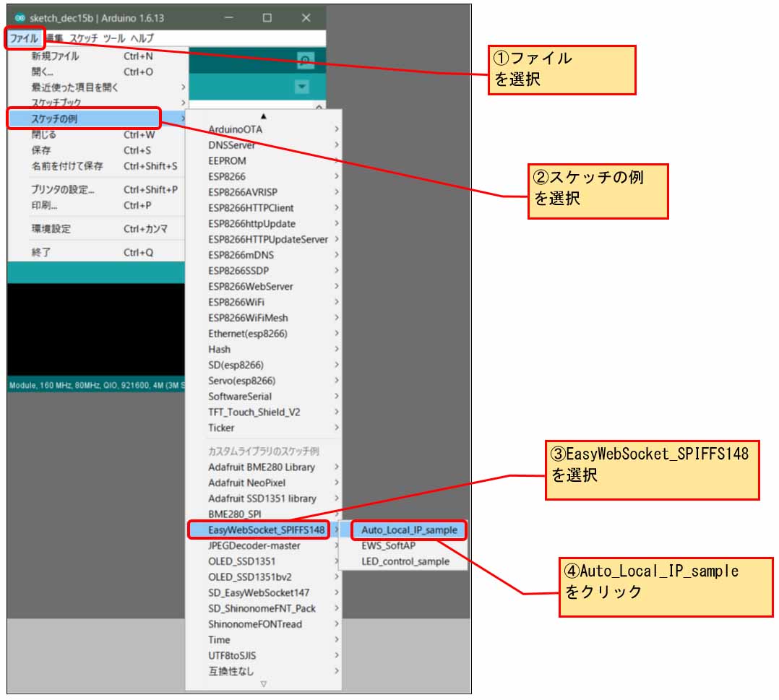Select 印刷... to print
The width and height of the screenshot is (779, 700).
98,205
